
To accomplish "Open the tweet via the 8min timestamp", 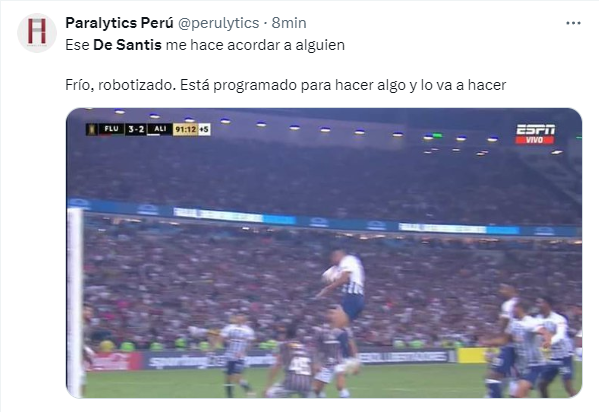I will point(289,23).
